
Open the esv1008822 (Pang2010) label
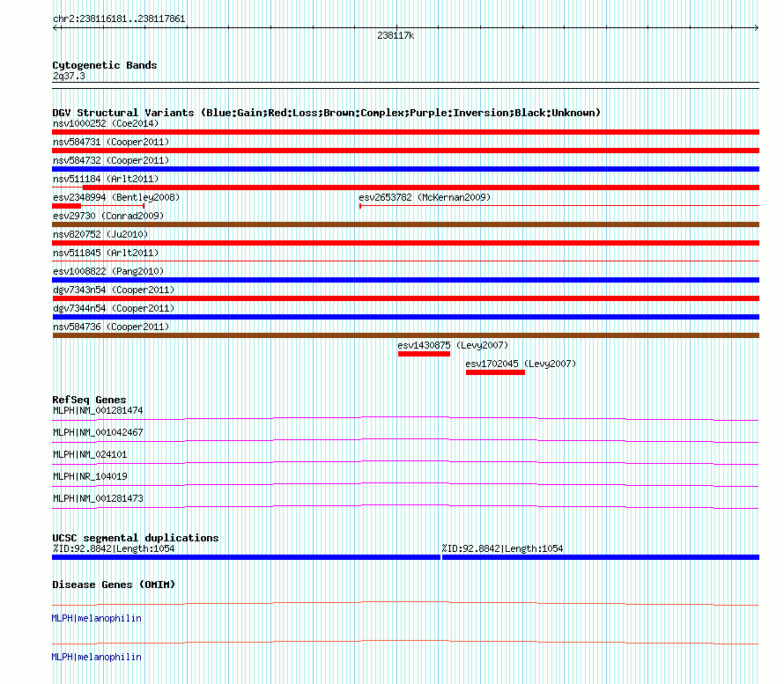point(108,271)
